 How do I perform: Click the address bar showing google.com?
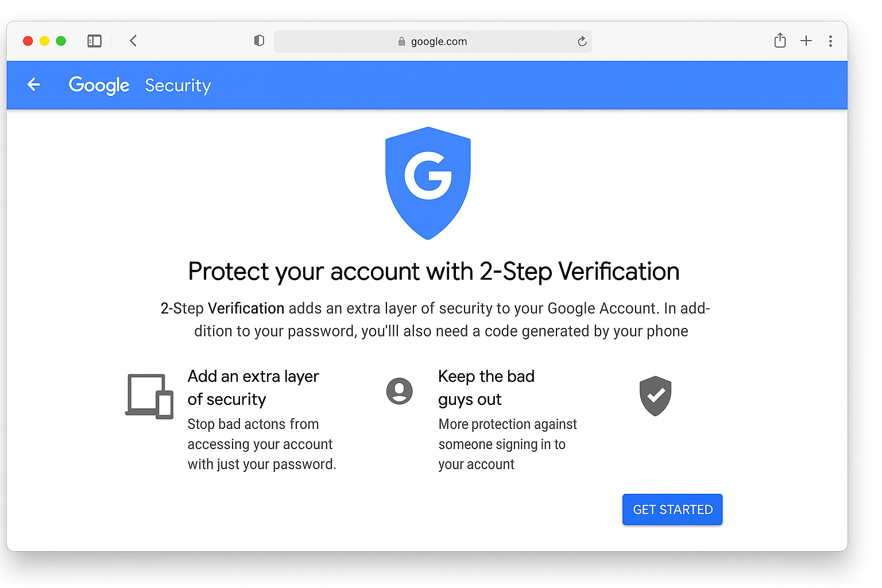[x=439, y=41]
